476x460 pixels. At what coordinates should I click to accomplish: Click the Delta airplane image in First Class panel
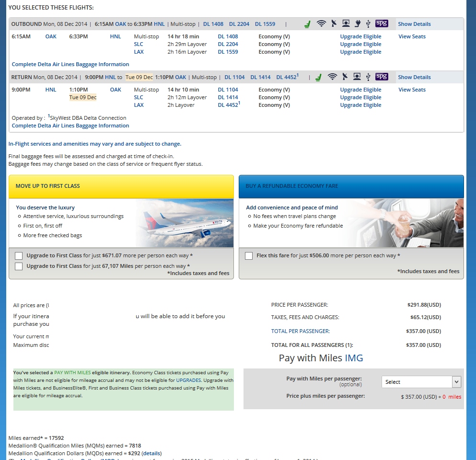[185, 223]
